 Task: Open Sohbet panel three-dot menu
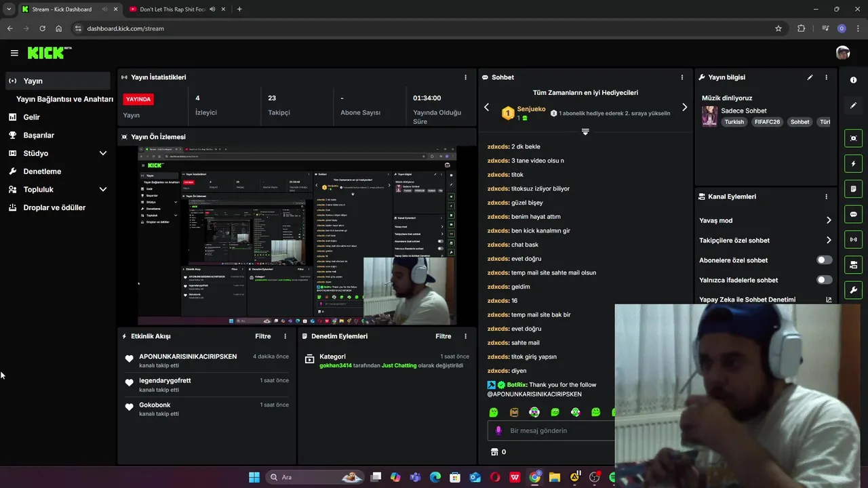(x=682, y=77)
